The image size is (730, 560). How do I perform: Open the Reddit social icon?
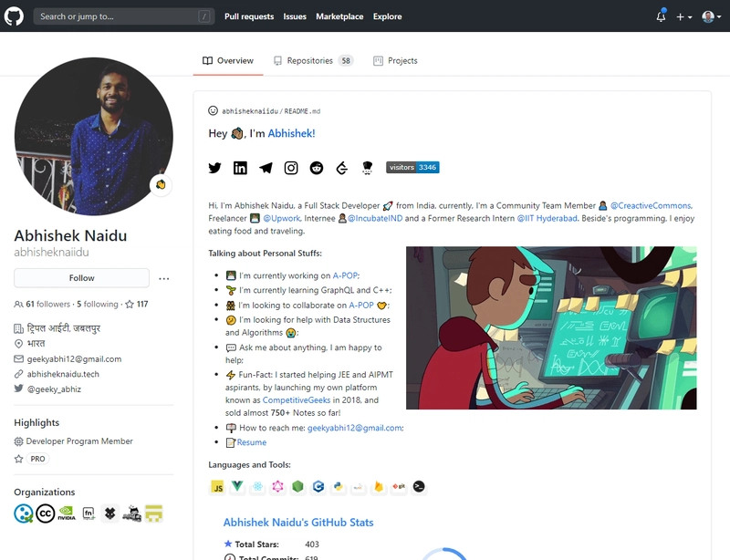(317, 168)
